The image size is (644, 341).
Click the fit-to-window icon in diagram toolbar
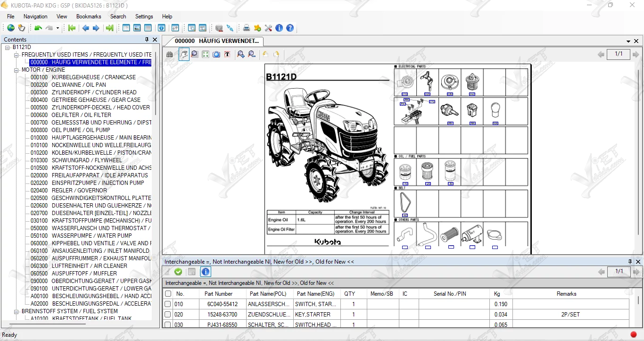pyautogui.click(x=206, y=54)
